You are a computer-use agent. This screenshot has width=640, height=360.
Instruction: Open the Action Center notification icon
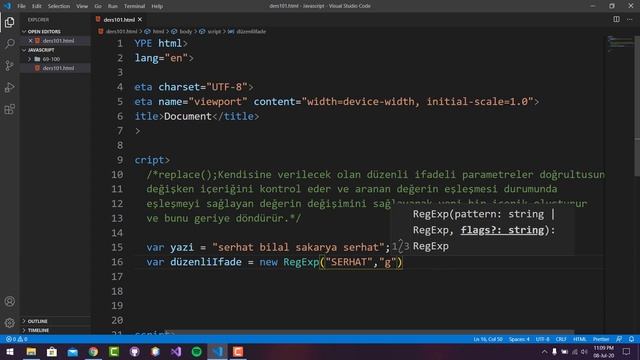pos(627,351)
